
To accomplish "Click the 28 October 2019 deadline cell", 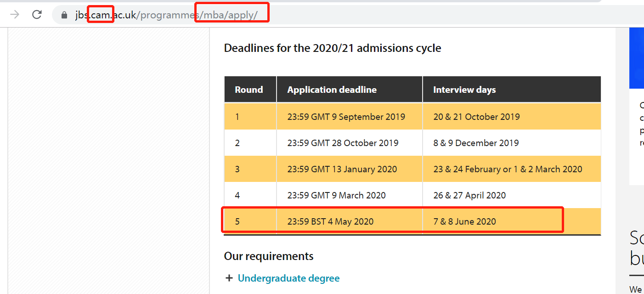I will (343, 143).
